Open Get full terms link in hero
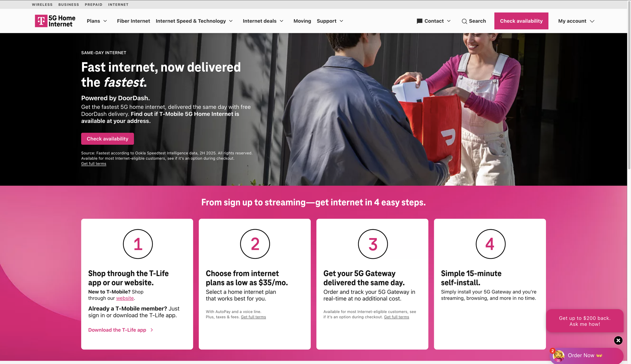Viewport: 631px width, 364px height. tap(94, 164)
